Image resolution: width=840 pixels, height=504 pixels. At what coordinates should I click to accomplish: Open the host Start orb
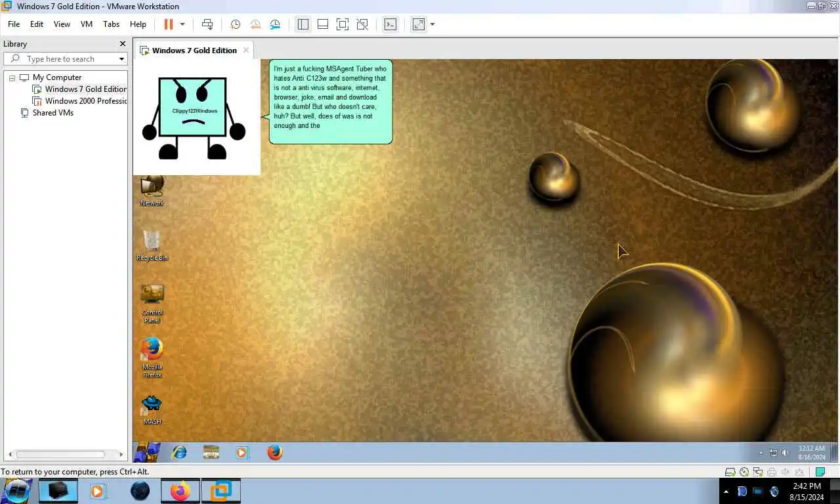(17, 491)
